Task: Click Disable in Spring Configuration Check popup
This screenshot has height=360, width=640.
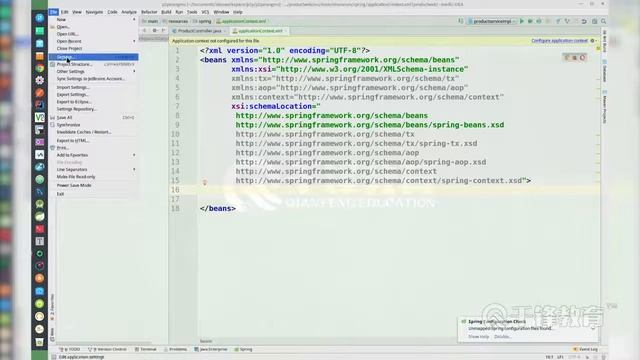Action: tap(502, 337)
